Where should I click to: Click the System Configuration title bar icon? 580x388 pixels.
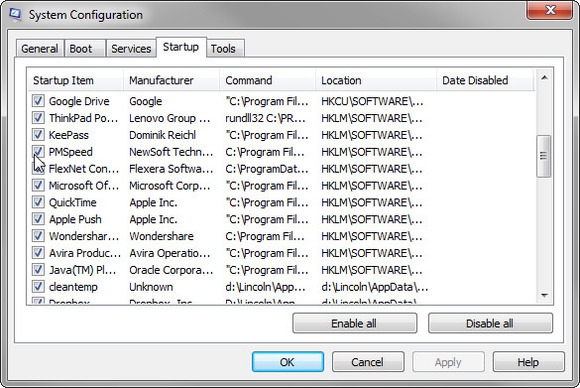[x=15, y=14]
